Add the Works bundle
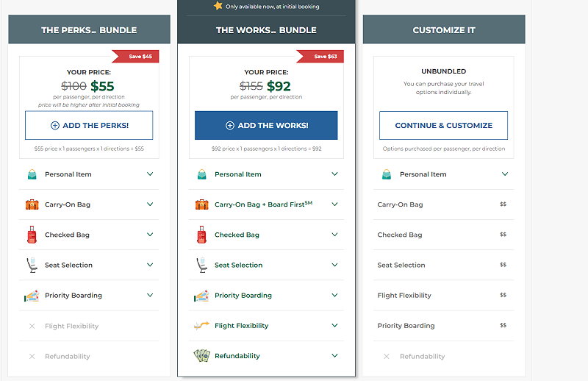 [266, 125]
